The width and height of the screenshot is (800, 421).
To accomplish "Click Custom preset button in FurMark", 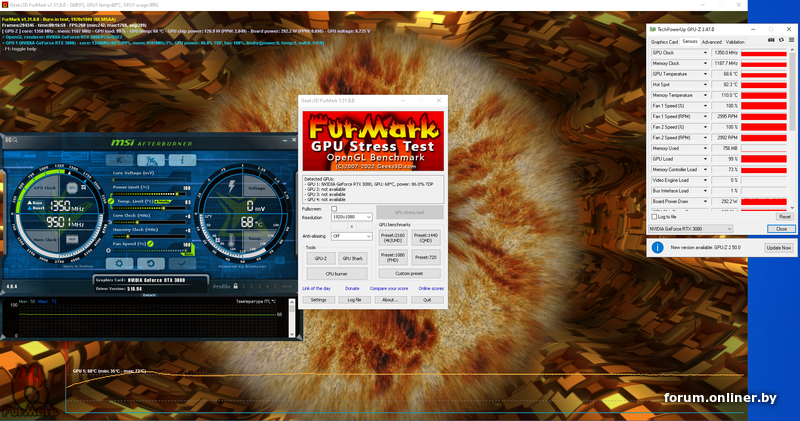I will [x=409, y=274].
